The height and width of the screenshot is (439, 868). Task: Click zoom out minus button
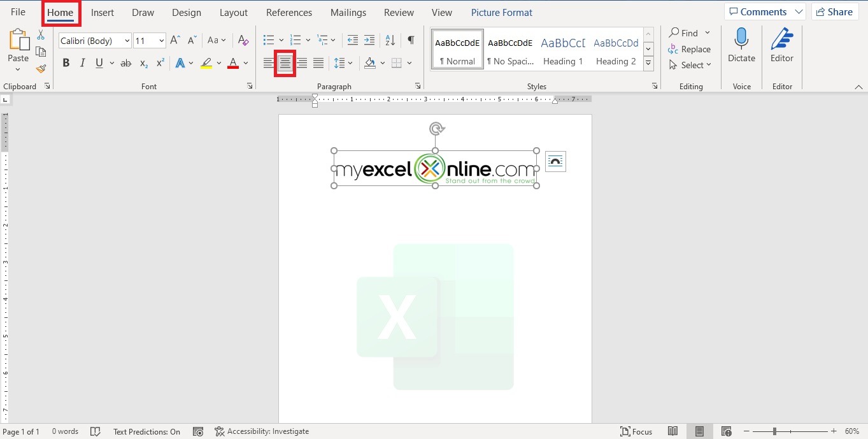747,431
